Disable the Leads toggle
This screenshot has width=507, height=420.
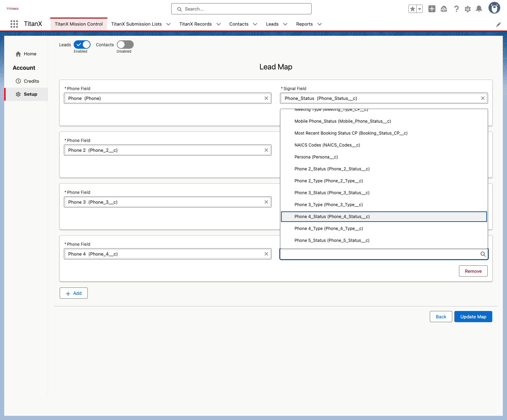[82, 45]
